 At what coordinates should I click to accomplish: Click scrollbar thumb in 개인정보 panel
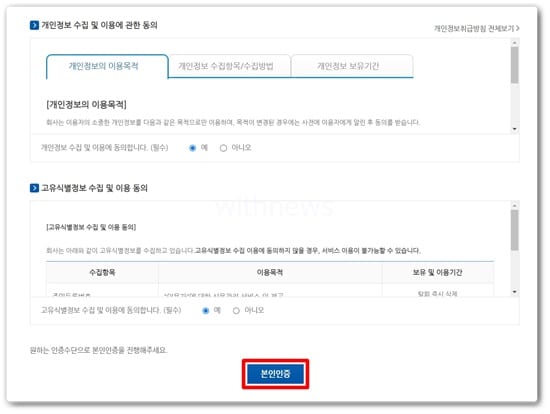click(515, 65)
